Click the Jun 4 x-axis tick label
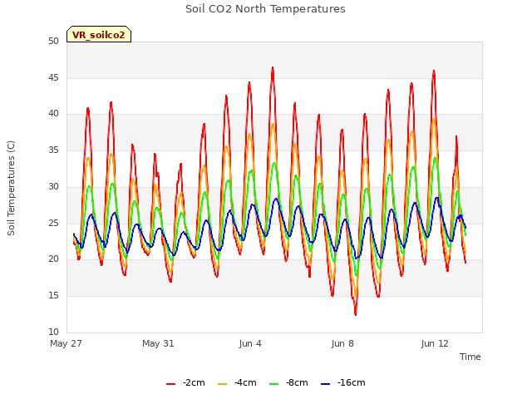The image size is (532, 399). [x=250, y=343]
